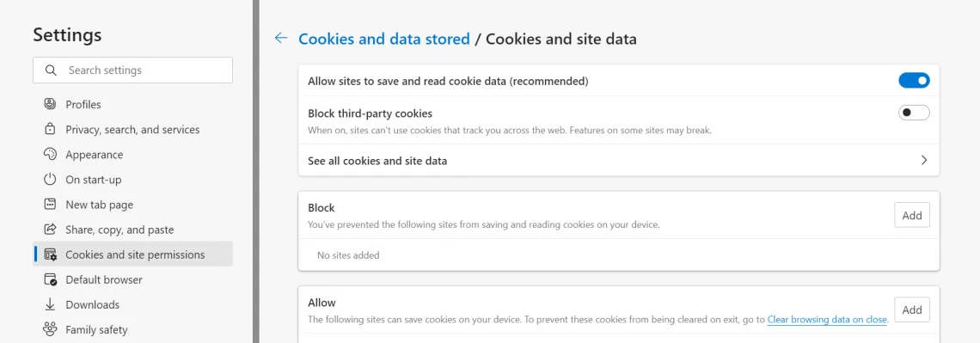The width and height of the screenshot is (980, 343).
Task: Open the Clear browsing data on close link
Action: click(x=827, y=319)
